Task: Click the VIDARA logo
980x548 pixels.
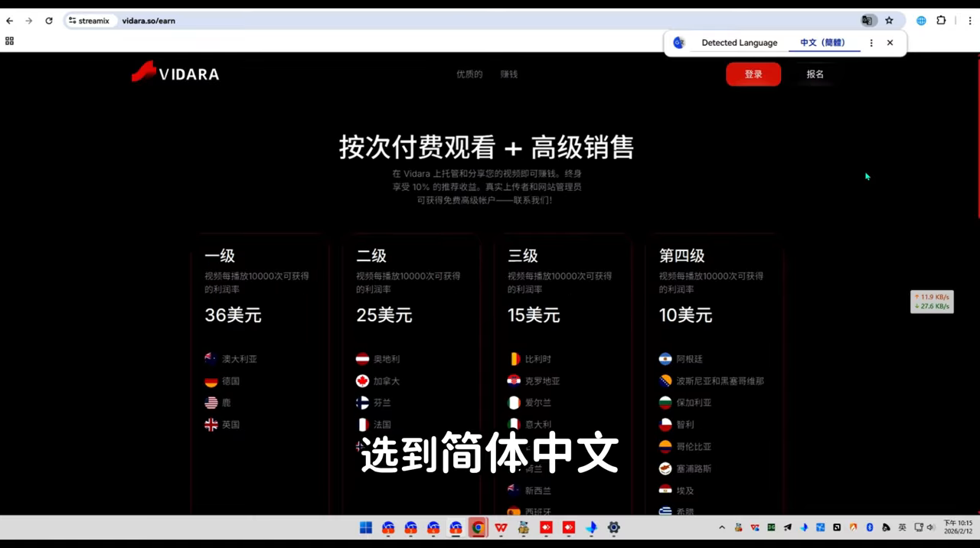Action: point(175,72)
